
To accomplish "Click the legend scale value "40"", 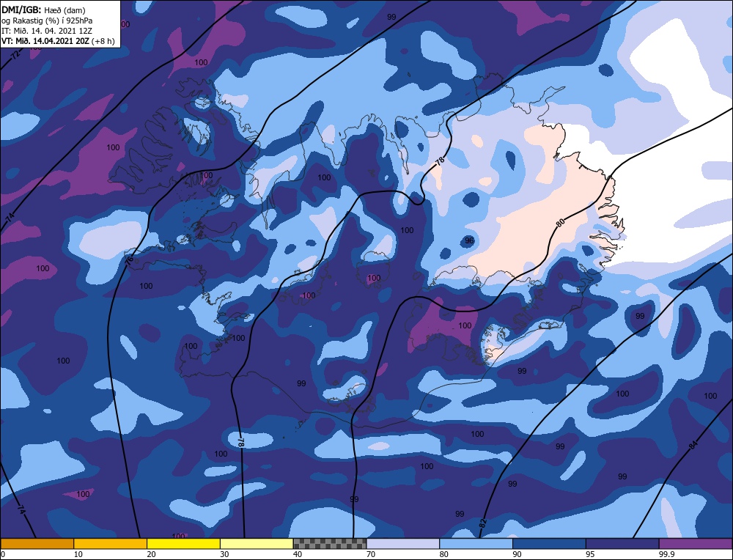I will coord(298,554).
